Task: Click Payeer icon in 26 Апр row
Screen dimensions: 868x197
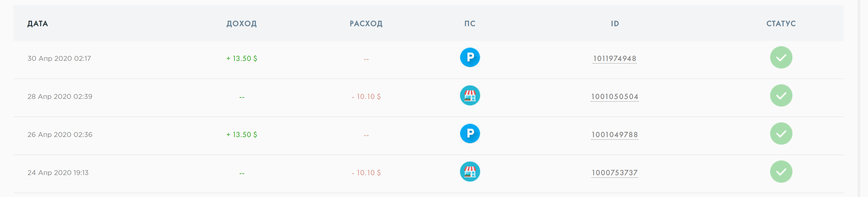Action: [470, 133]
